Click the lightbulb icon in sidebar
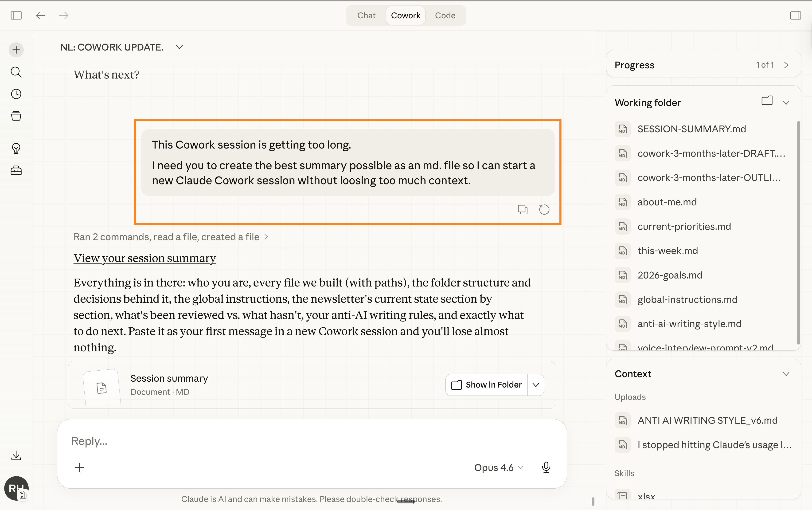This screenshot has height=510, width=812. click(x=16, y=148)
